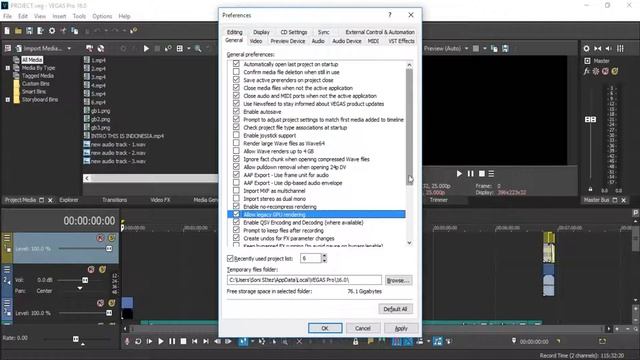Open the Pan Center dropdown on audio track

[x=80, y=288]
